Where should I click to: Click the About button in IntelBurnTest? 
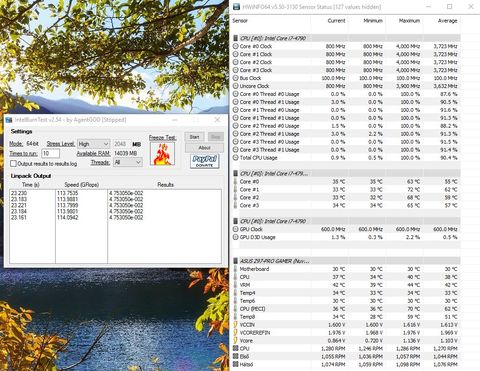204,148
